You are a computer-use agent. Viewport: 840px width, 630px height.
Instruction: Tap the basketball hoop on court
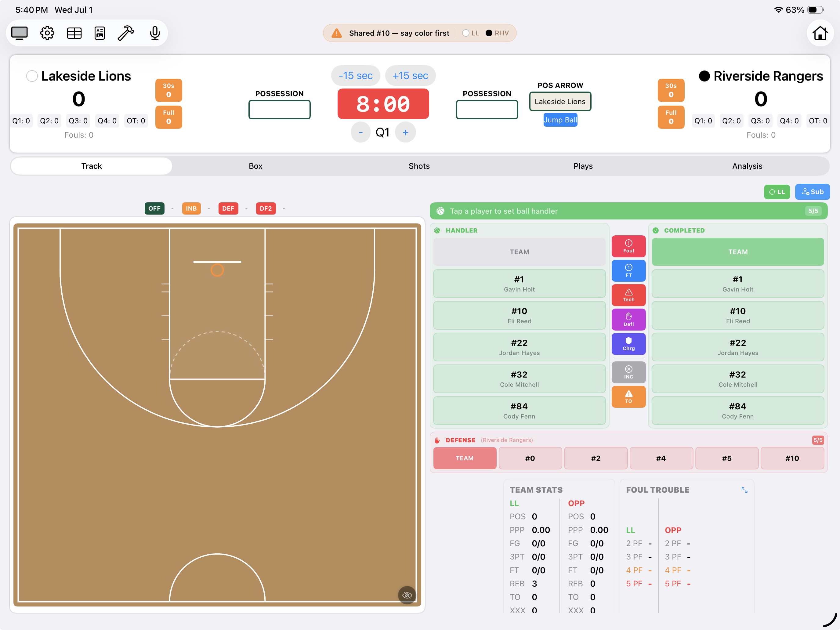point(217,270)
